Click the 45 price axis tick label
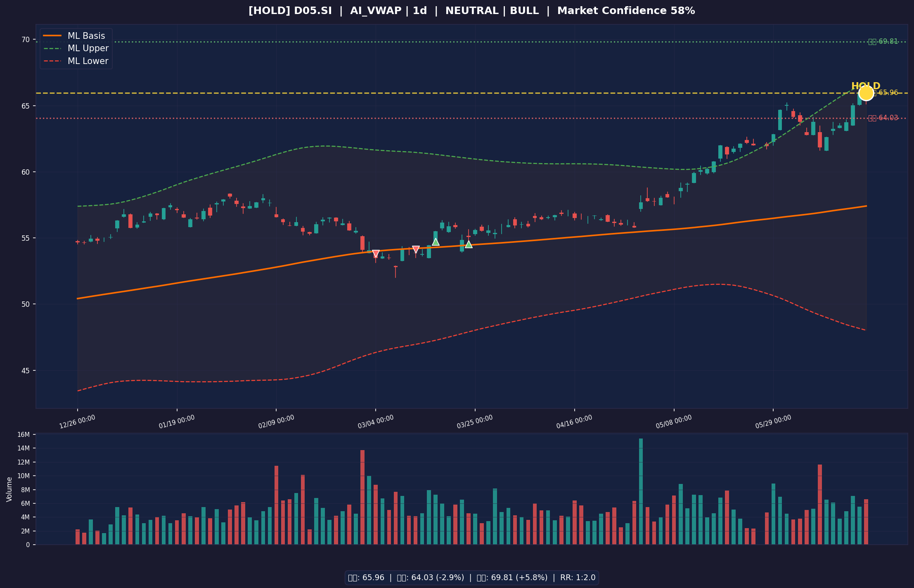914x588 pixels. 26,370
